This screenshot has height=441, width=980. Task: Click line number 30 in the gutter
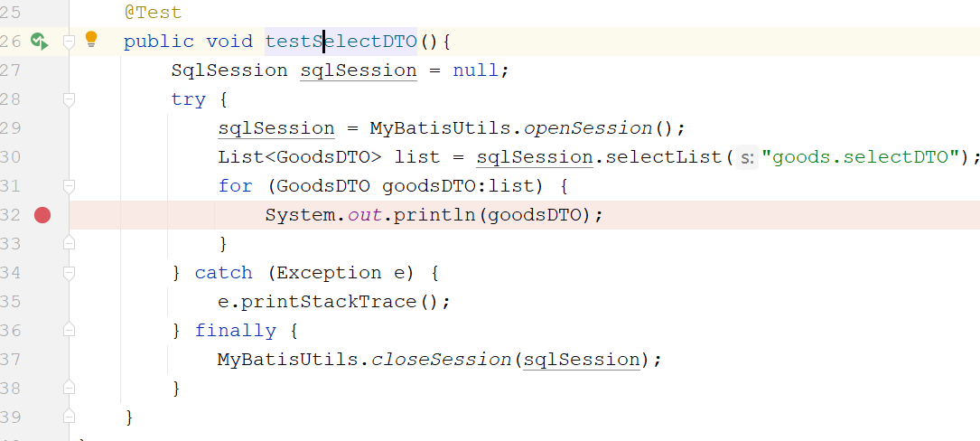[x=11, y=157]
